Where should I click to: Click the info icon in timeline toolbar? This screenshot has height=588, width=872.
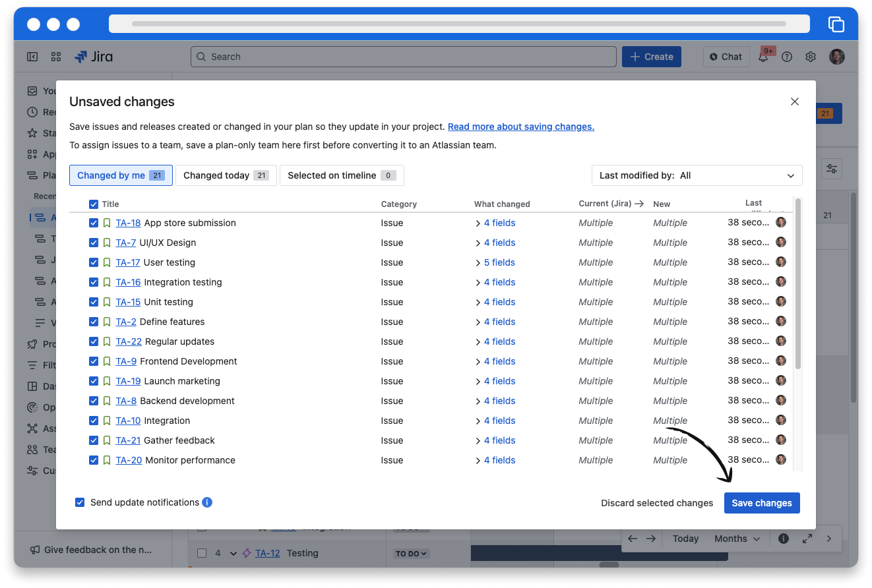(784, 539)
